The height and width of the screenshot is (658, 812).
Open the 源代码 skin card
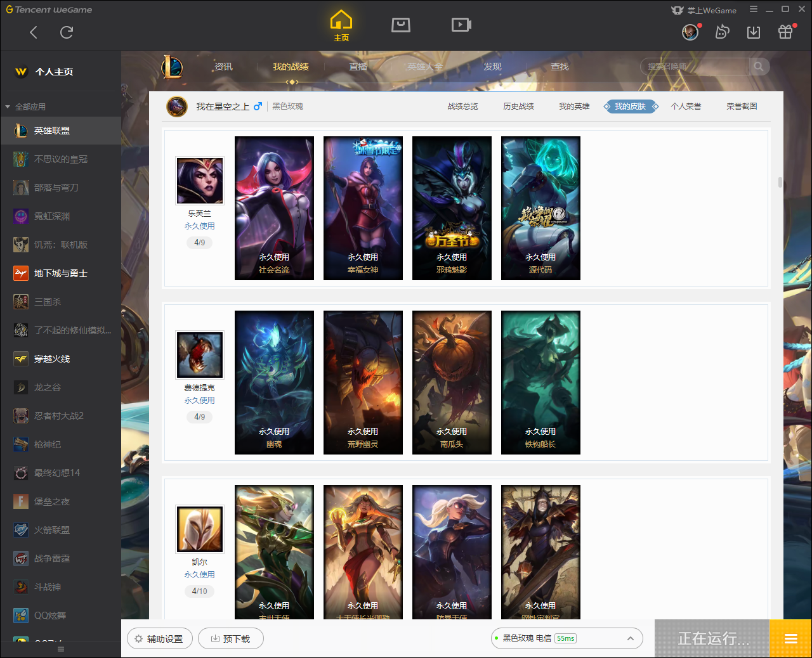coord(540,208)
